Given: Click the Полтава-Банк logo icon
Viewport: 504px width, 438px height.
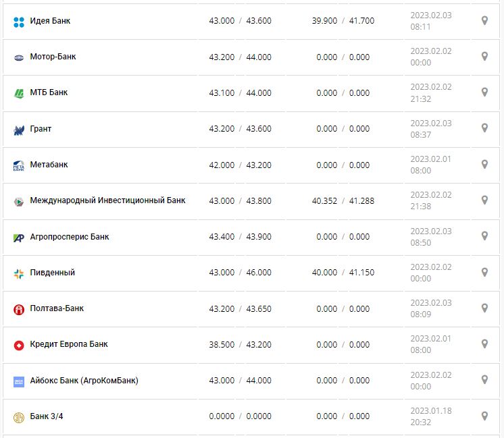Looking at the screenshot, I should [19, 309].
